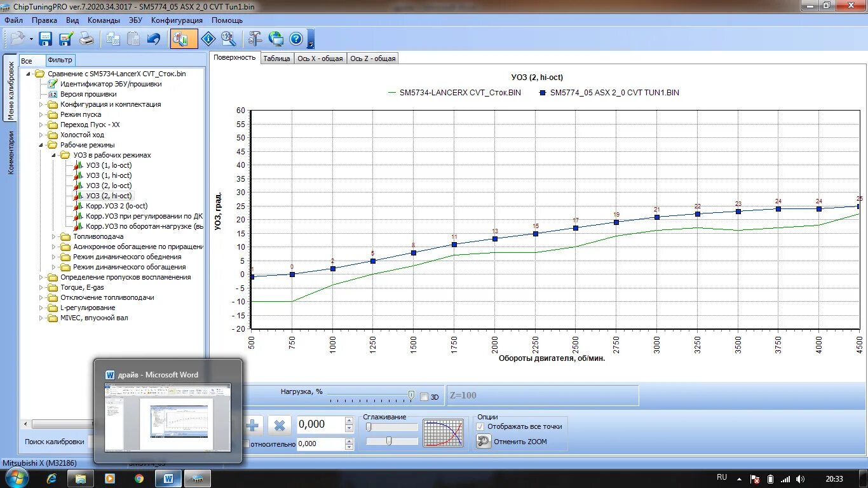
Task: Open the dropdown arrow beside the open-file icon
Action: (x=31, y=39)
